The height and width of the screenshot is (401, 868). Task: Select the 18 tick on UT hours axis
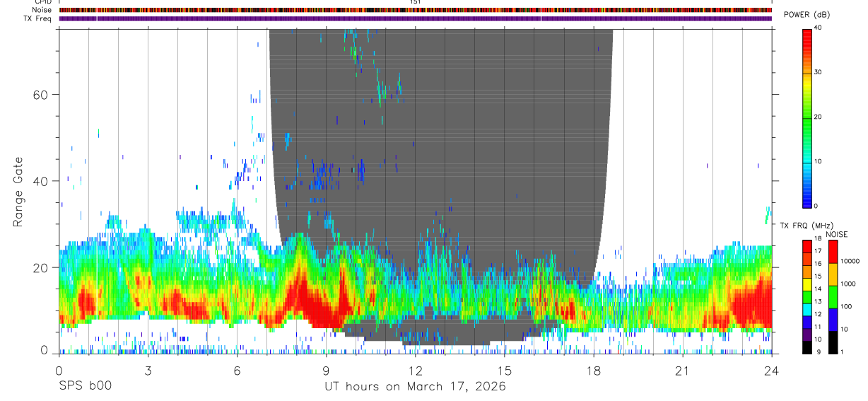click(x=593, y=371)
